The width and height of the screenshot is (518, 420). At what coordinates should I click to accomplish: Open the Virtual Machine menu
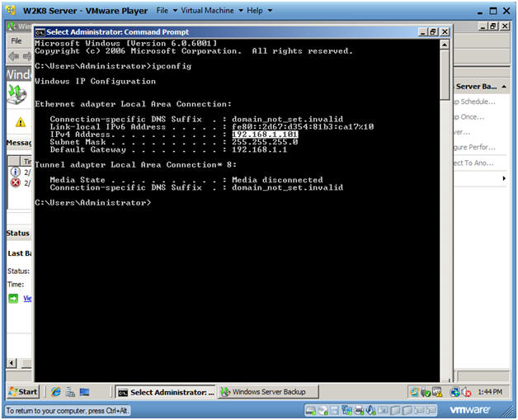coord(212,11)
